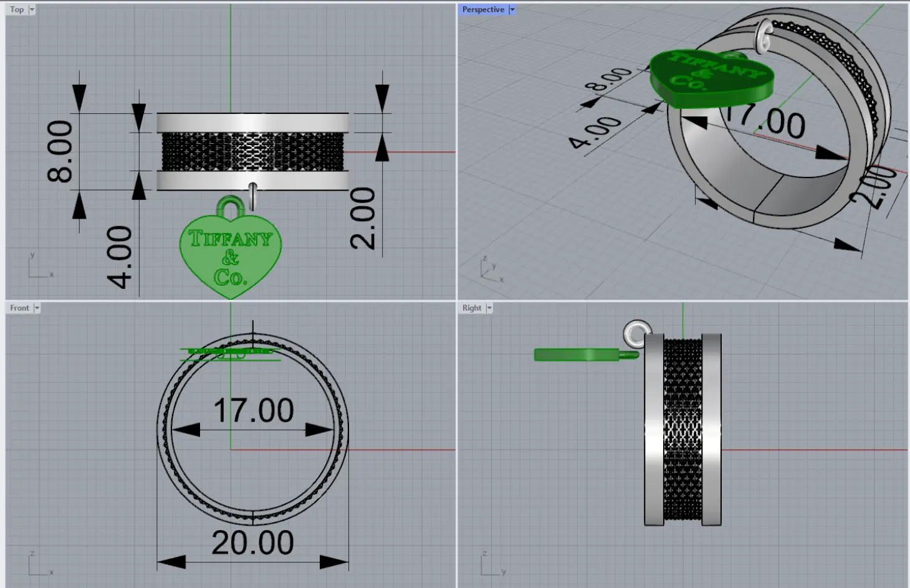Select the 2.00 dimension in Top viewport
This screenshot has width=910, height=588.
click(x=363, y=219)
